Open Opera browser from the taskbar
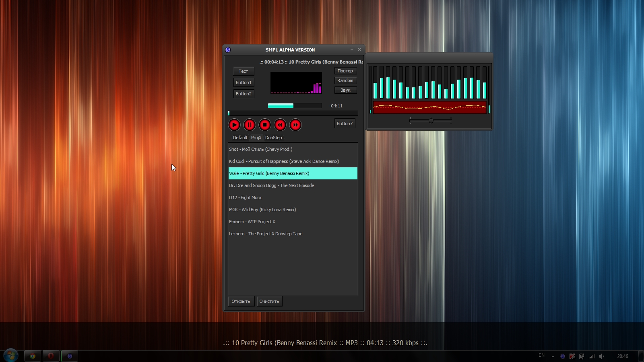The width and height of the screenshot is (644, 362). tap(51, 356)
